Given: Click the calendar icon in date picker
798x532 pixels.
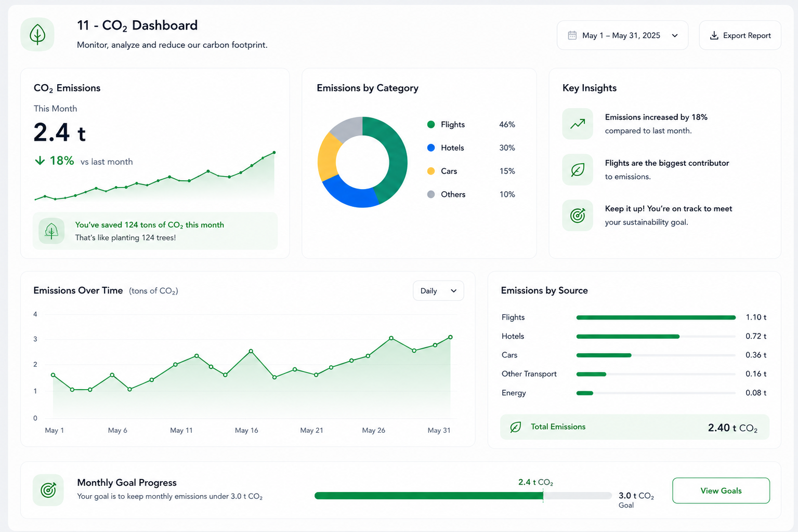Looking at the screenshot, I should coord(572,35).
